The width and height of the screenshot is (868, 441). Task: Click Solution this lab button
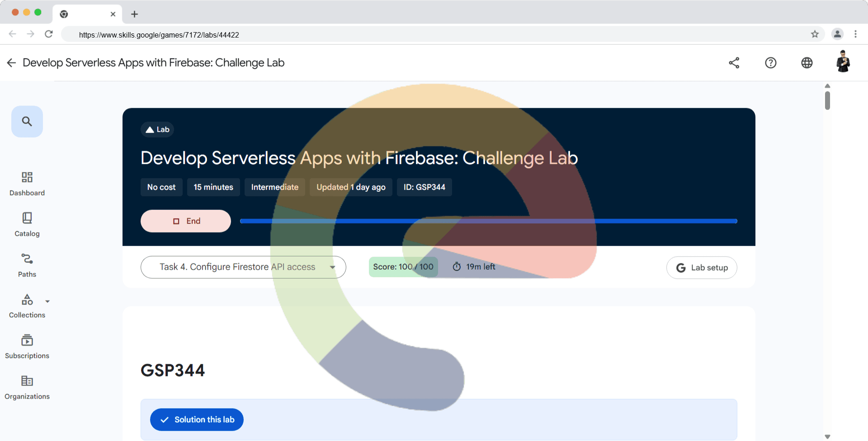[x=197, y=420]
